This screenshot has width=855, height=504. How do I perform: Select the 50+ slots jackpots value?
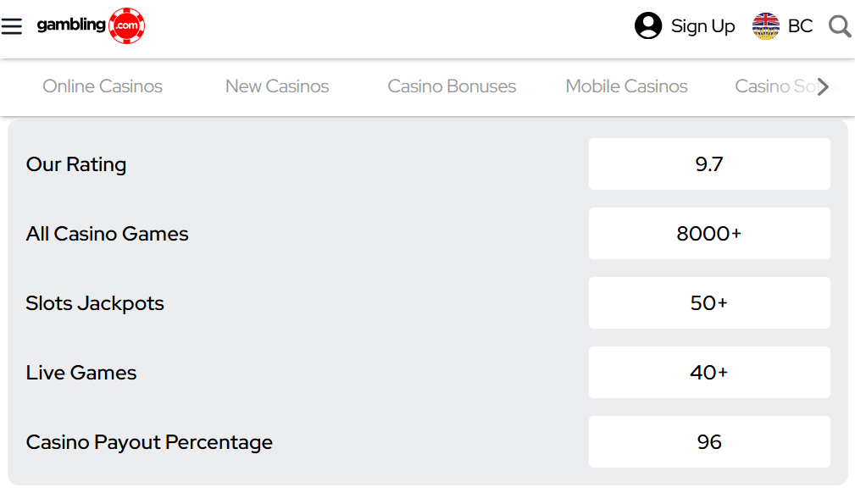(709, 303)
